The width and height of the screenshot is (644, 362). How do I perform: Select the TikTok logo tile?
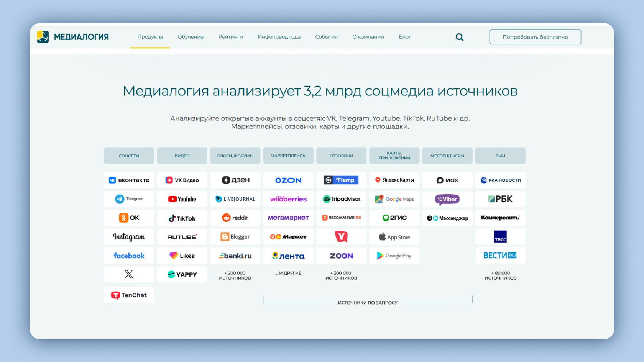click(182, 218)
